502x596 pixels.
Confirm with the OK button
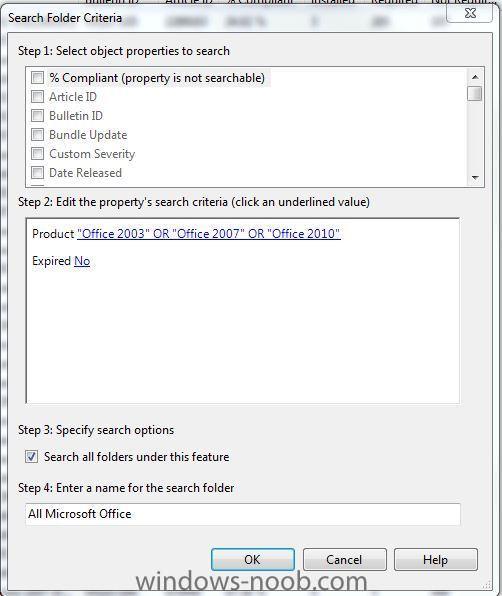tap(253, 560)
